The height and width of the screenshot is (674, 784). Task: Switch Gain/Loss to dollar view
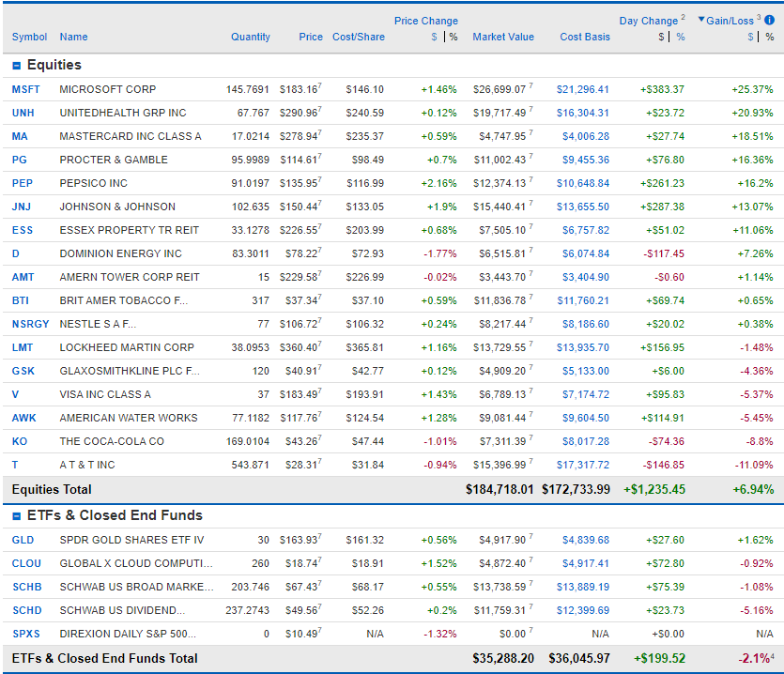click(750, 37)
